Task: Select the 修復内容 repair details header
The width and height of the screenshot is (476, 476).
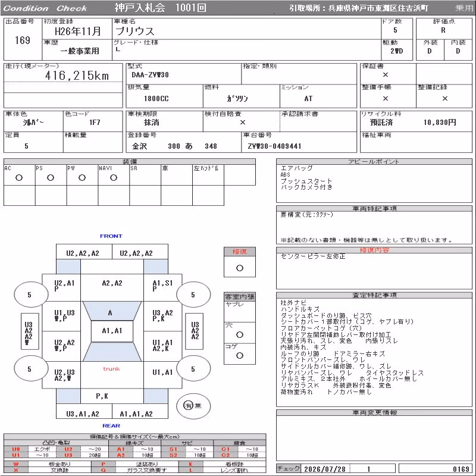Action: (x=374, y=250)
